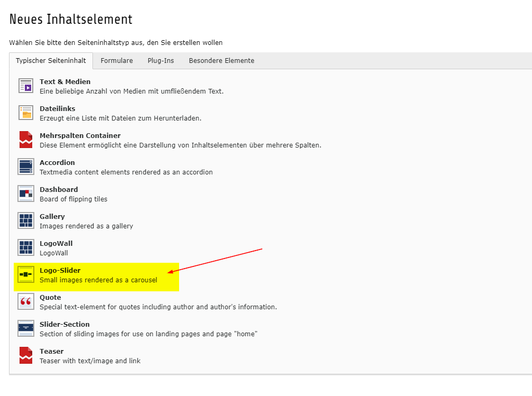The height and width of the screenshot is (396, 532).
Task: Open the Text & Medien title link
Action: click(65, 82)
